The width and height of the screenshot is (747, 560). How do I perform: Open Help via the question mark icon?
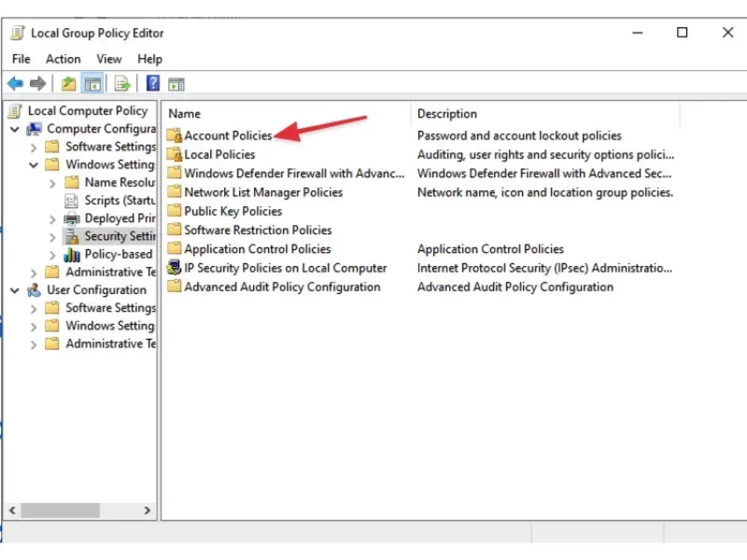[x=152, y=83]
